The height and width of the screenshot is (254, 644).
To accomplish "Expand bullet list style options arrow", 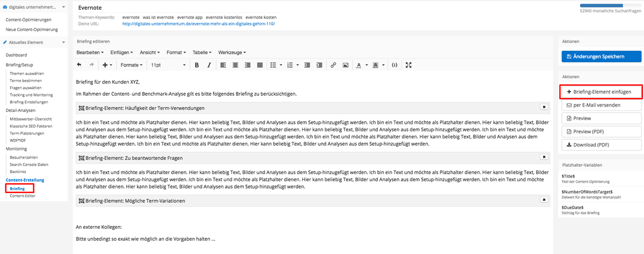I will pos(281,65).
